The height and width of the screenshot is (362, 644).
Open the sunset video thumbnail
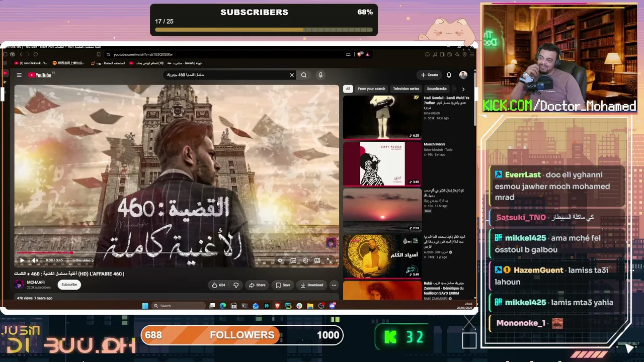coord(382,210)
